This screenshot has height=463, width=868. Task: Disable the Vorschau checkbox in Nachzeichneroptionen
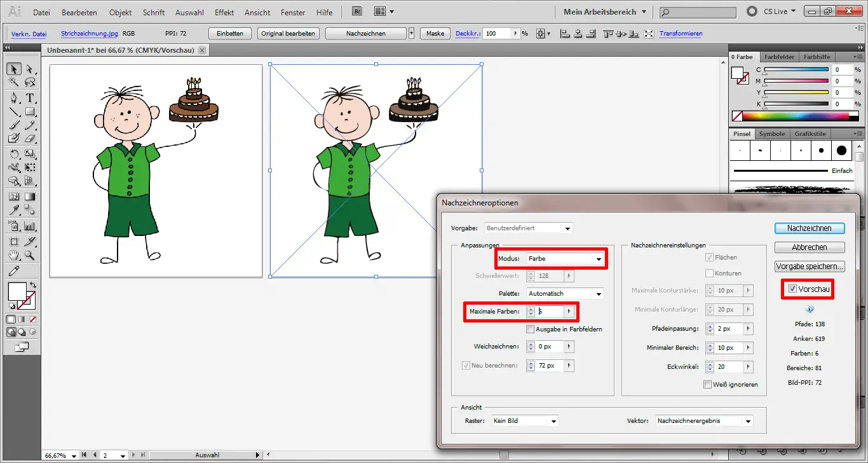tap(792, 289)
